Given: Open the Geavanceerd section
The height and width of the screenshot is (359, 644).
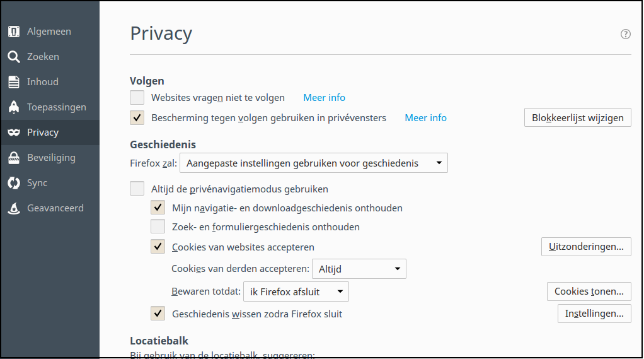Looking at the screenshot, I should 55,208.
